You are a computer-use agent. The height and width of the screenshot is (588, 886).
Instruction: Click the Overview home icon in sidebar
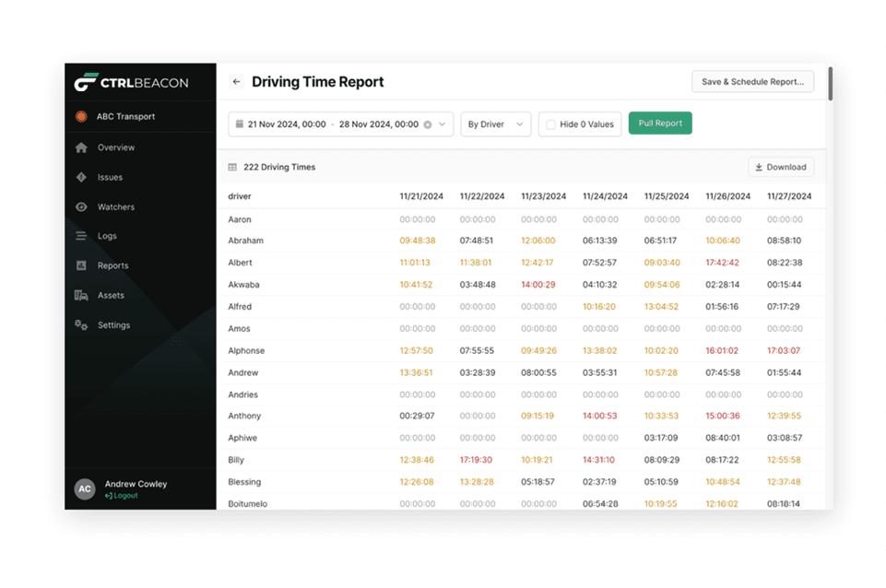pyautogui.click(x=81, y=147)
